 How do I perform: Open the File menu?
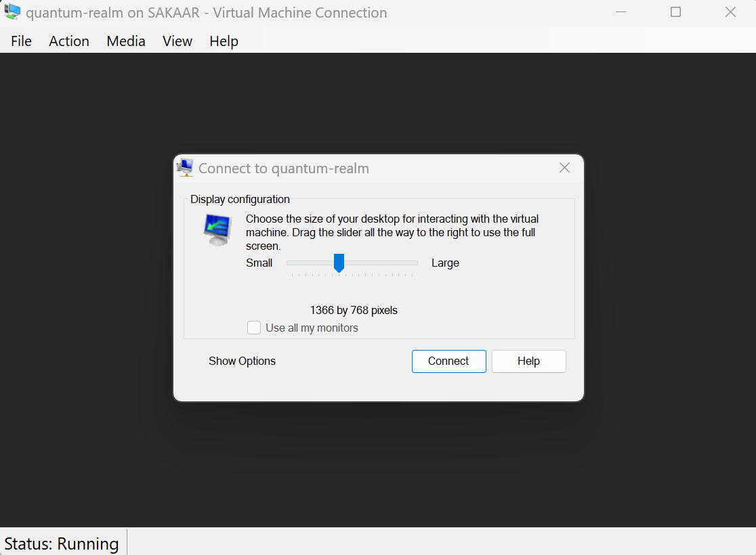point(21,41)
